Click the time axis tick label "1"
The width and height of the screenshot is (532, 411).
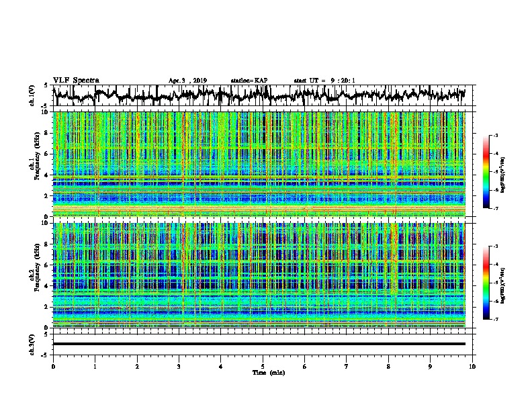95,367
